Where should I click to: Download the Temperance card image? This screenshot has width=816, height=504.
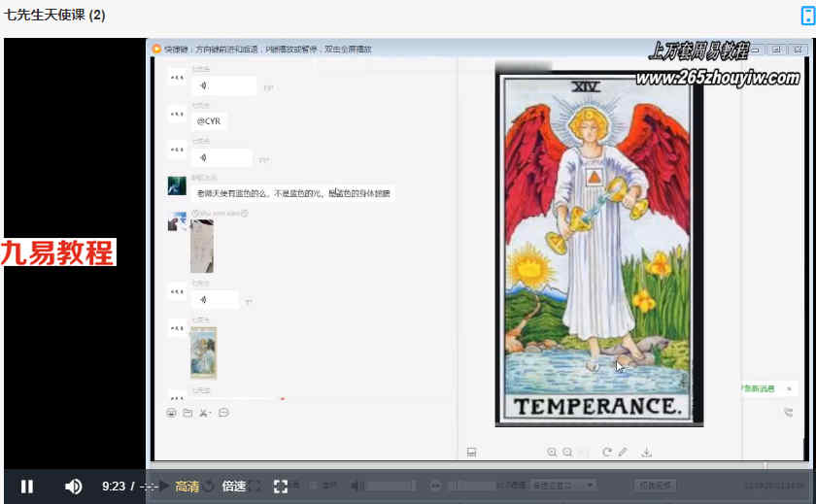pos(646,452)
